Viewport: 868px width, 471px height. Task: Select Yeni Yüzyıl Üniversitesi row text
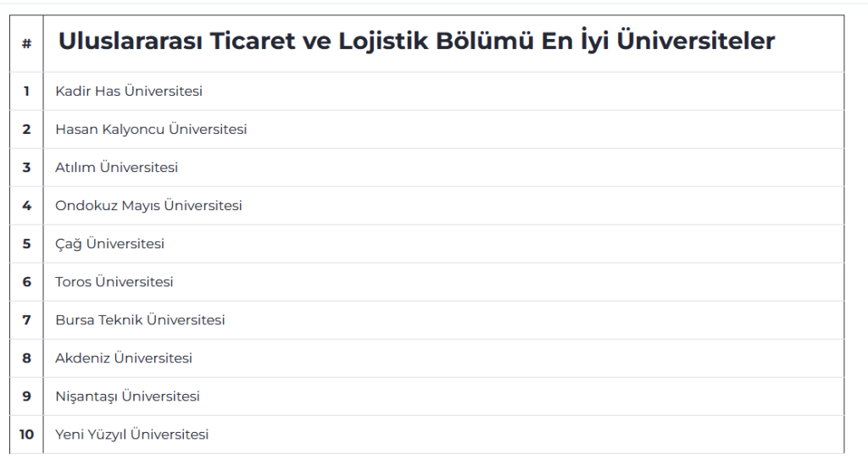coord(132,435)
